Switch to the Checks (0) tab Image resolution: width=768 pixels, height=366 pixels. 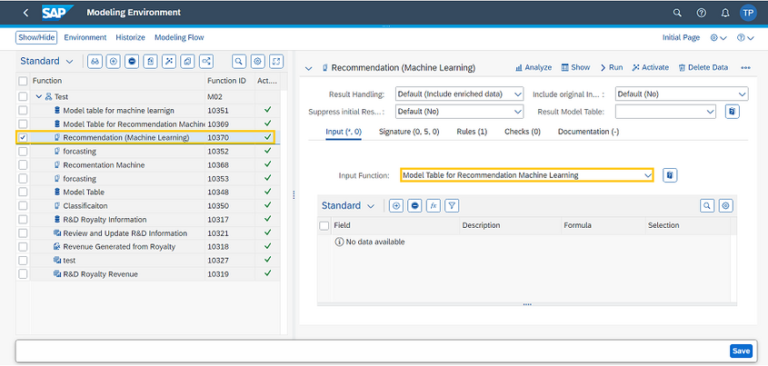(x=522, y=132)
